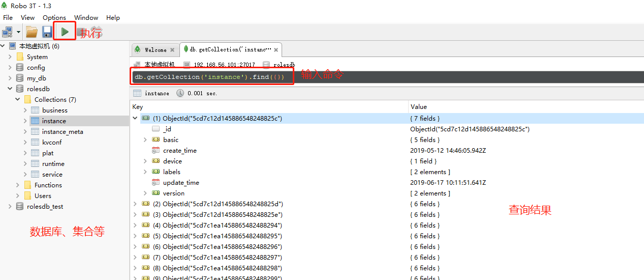The width and height of the screenshot is (644, 280).
Task: Select the instance collection in tree
Action: pos(54,121)
